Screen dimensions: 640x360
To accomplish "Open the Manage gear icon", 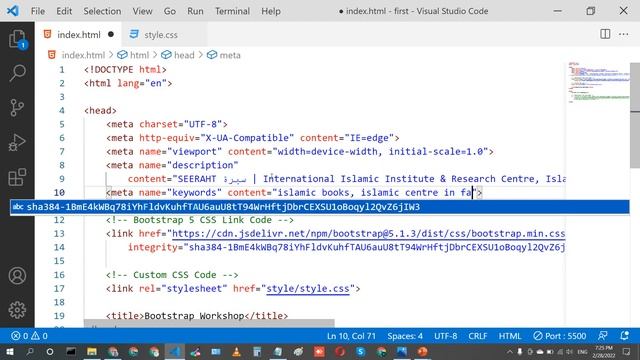I will [x=17, y=310].
